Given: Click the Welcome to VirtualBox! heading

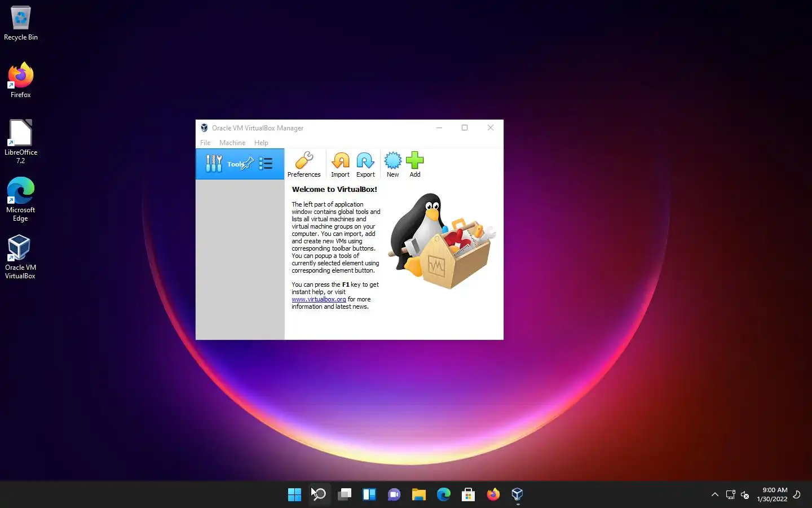Looking at the screenshot, I should pyautogui.click(x=334, y=190).
